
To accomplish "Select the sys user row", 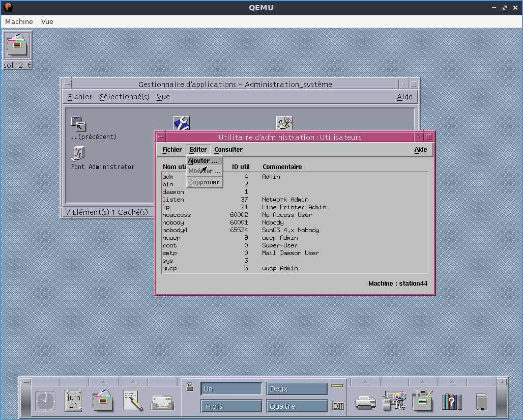I will click(295, 261).
